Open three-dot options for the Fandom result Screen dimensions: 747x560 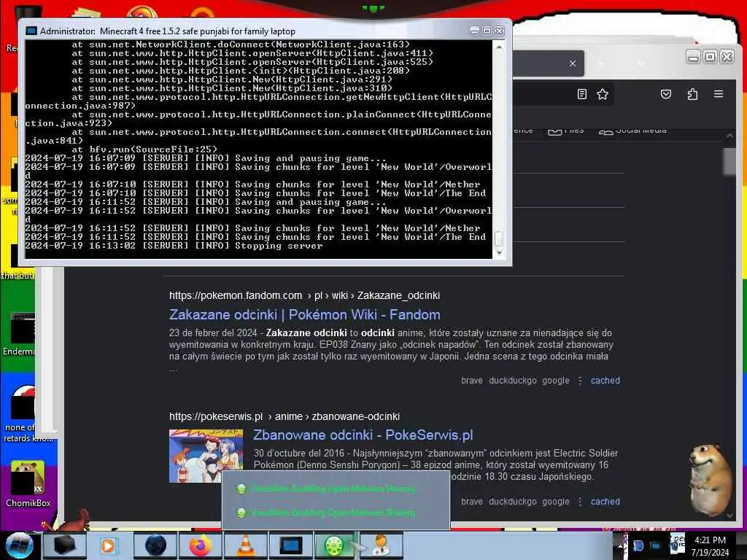coord(580,381)
